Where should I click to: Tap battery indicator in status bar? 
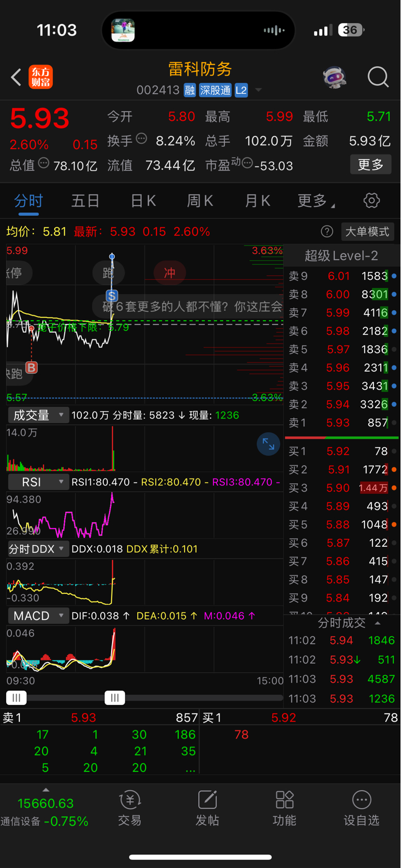pos(351,30)
